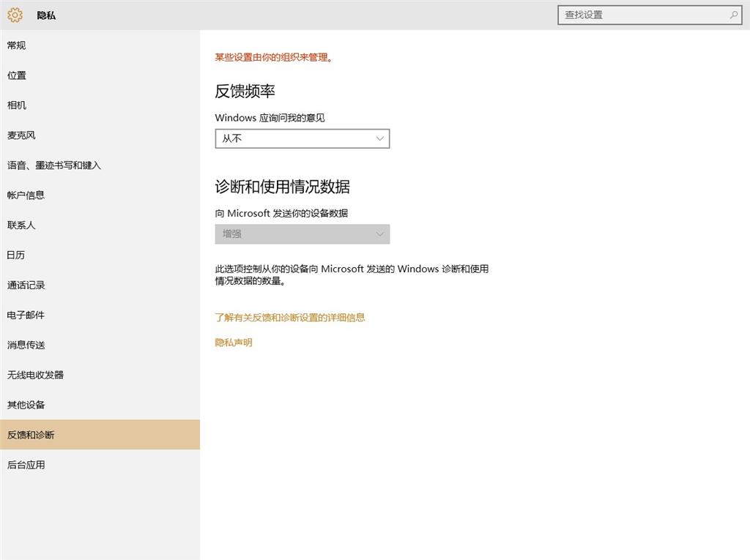Open 无线电收发器 settings
750x560 pixels.
pos(100,375)
